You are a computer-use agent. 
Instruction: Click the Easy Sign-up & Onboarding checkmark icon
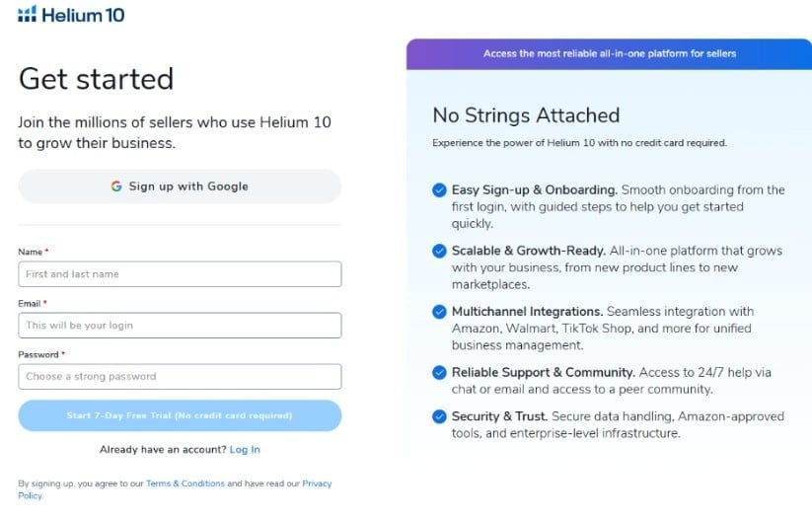coord(439,190)
